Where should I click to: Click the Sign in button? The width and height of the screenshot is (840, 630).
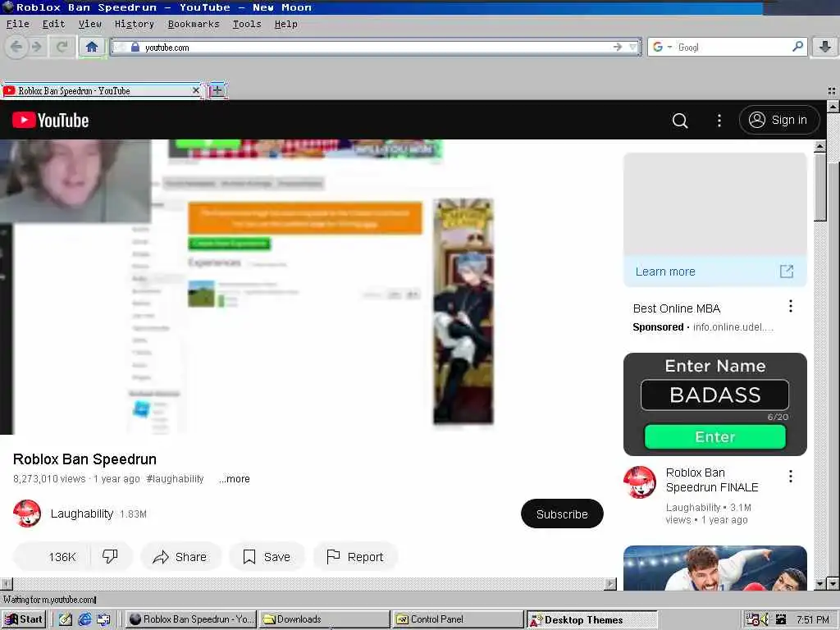(779, 120)
